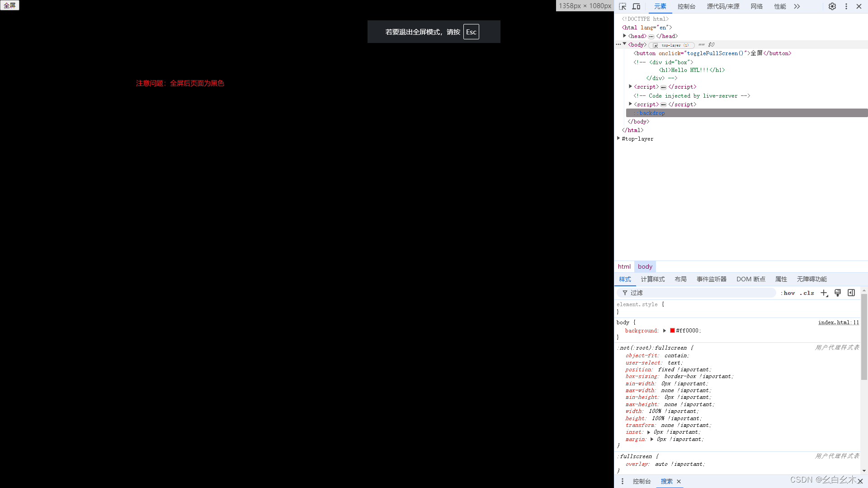Viewport: 868px width, 488px height.
Task: Open the DevTools three-dot customize menu
Action: click(x=846, y=6)
